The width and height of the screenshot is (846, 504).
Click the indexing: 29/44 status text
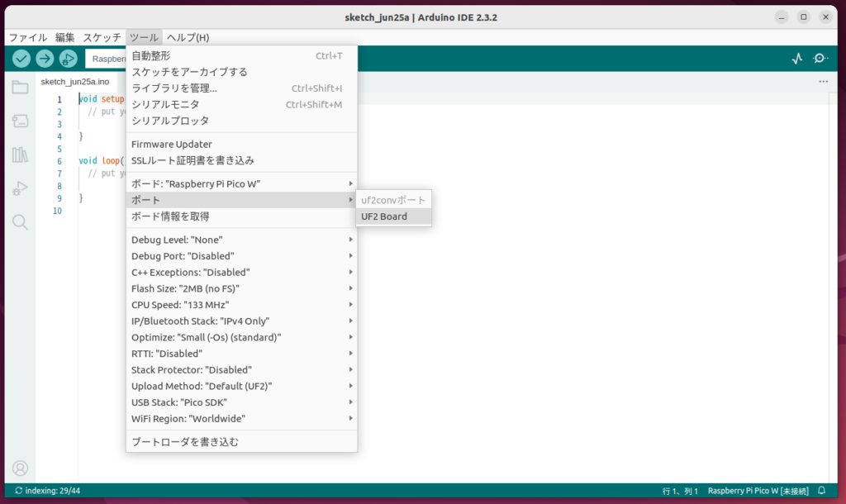(52, 491)
